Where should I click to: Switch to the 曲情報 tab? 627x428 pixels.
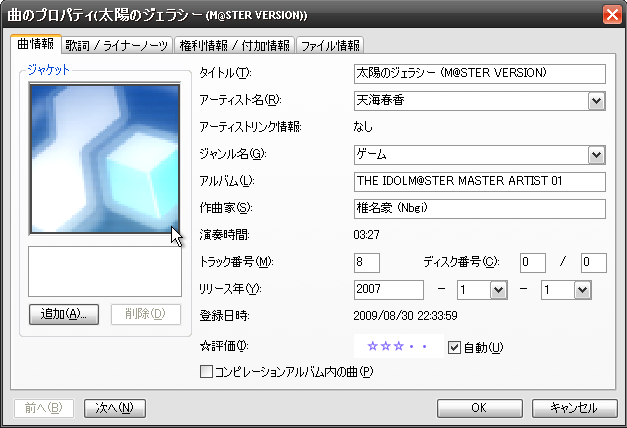36,44
